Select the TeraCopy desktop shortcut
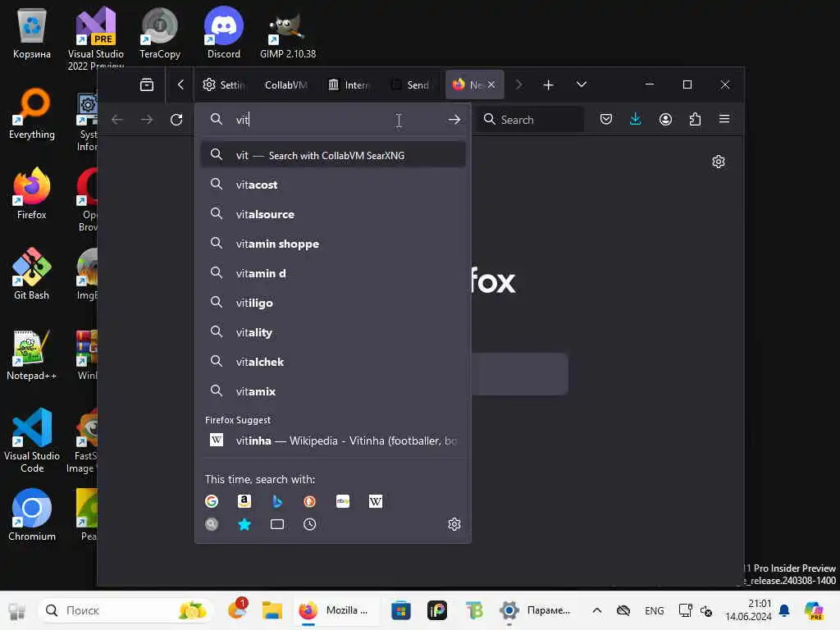Image resolution: width=840 pixels, height=630 pixels. pos(160,33)
